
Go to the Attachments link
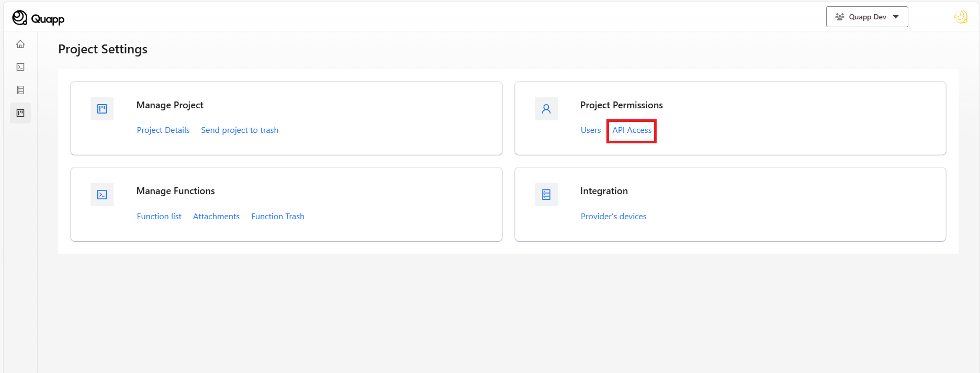point(216,217)
